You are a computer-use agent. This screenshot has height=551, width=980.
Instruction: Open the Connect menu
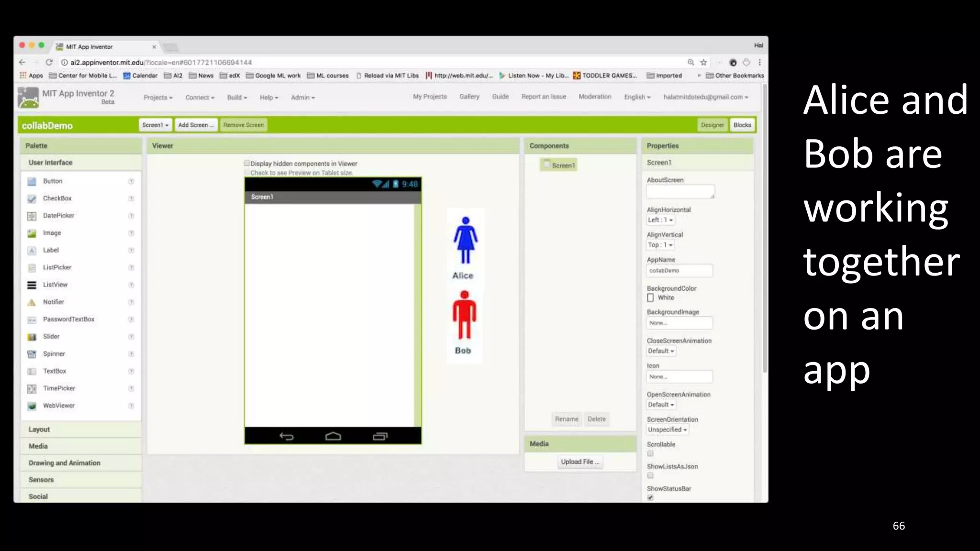point(200,97)
